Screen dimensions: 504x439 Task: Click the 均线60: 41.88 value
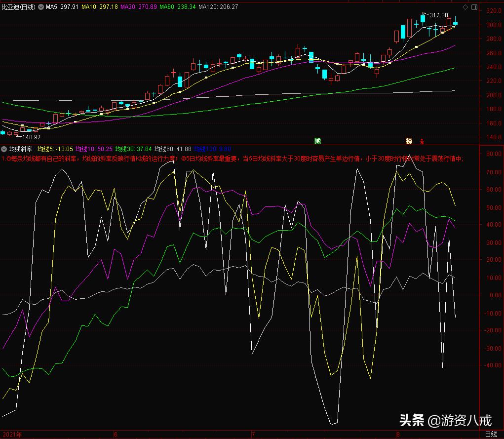173,149
